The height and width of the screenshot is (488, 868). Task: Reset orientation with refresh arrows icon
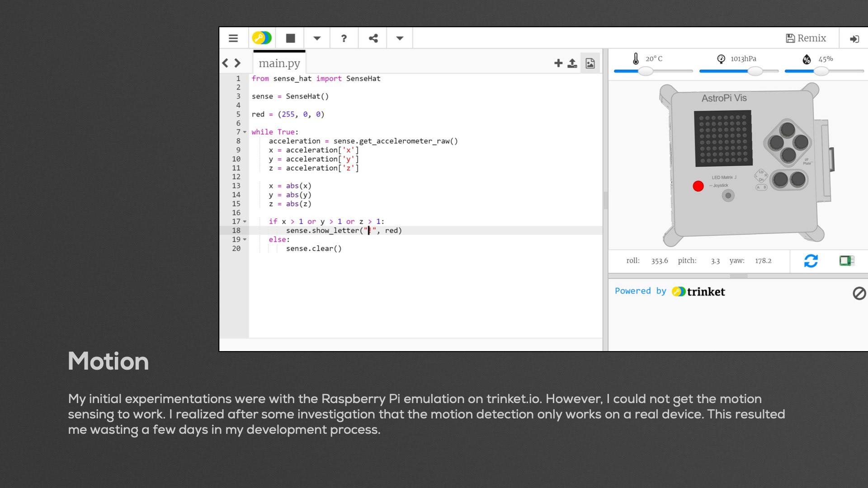coord(811,261)
